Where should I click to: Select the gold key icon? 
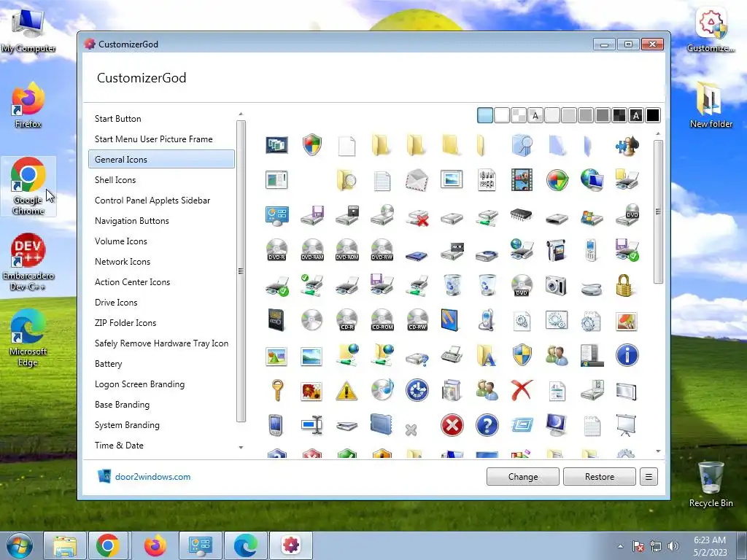[x=276, y=391]
